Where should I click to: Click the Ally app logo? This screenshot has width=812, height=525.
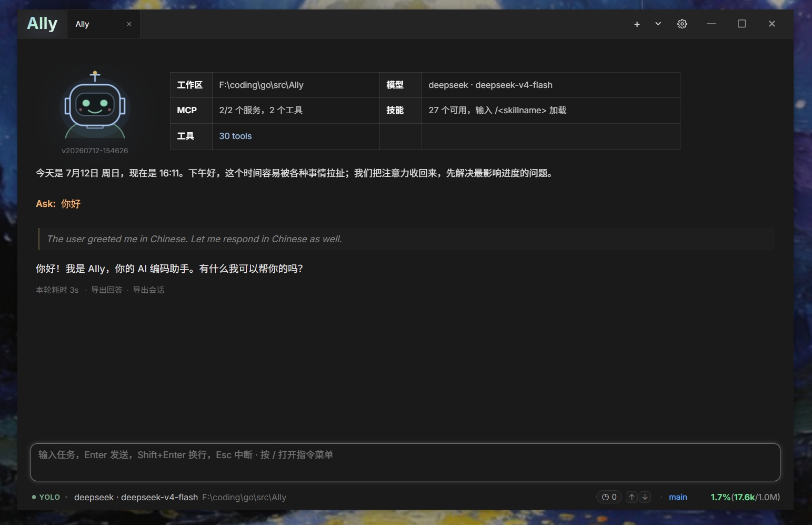pyautogui.click(x=42, y=24)
